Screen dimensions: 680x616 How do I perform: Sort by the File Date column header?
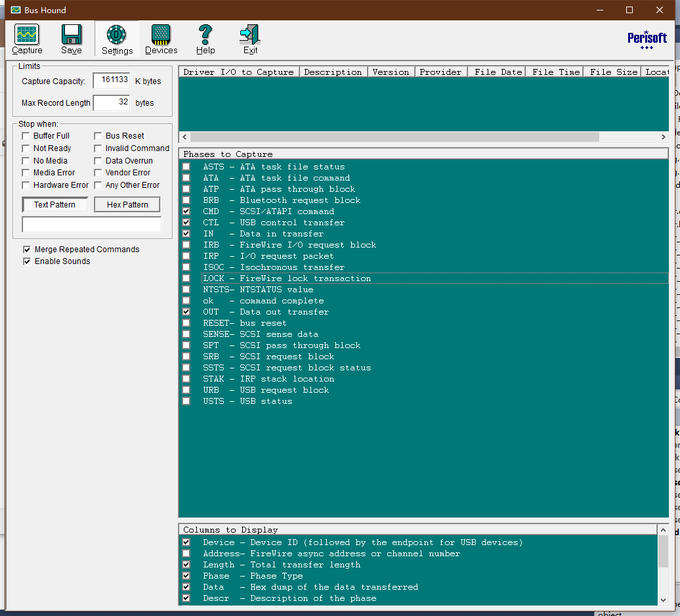point(498,72)
